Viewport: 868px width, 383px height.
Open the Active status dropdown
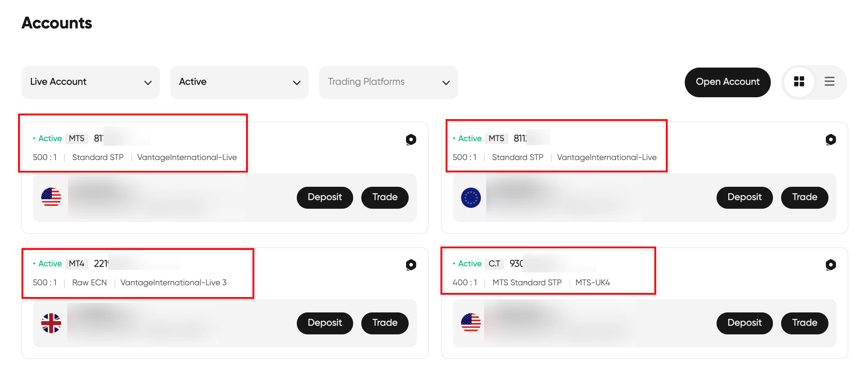click(240, 82)
